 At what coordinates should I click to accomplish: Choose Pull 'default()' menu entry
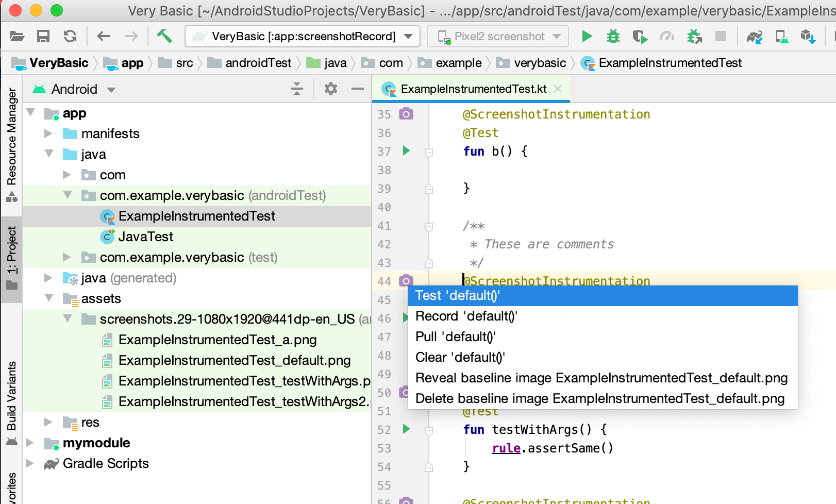(x=603, y=337)
